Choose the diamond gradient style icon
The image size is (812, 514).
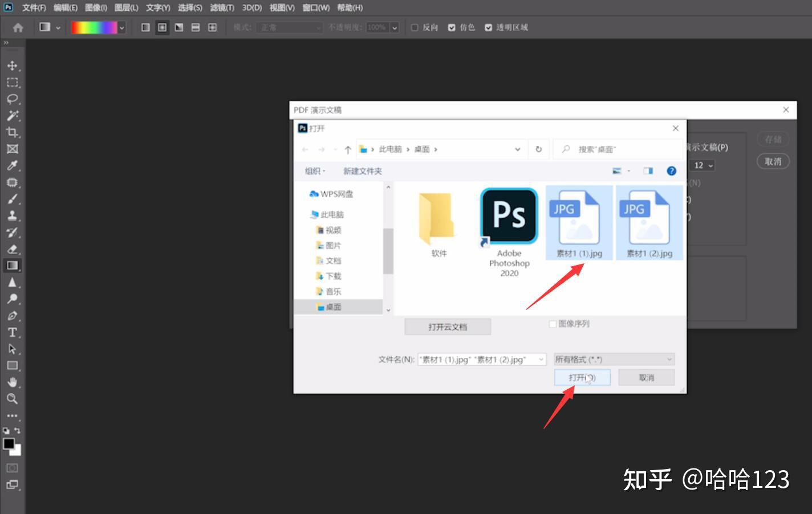tap(212, 27)
